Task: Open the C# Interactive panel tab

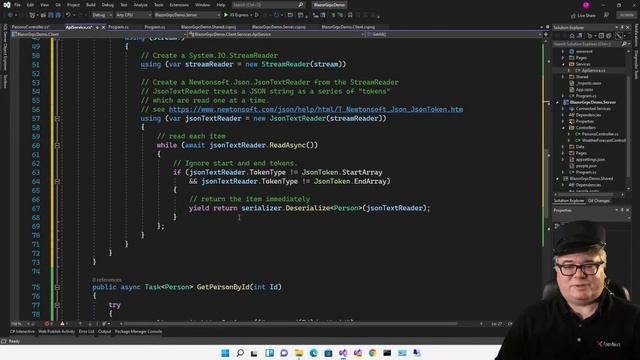Action: [22, 332]
